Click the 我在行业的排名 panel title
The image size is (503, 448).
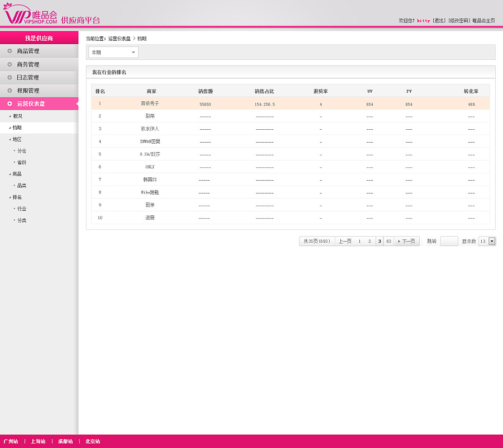pyautogui.click(x=109, y=72)
